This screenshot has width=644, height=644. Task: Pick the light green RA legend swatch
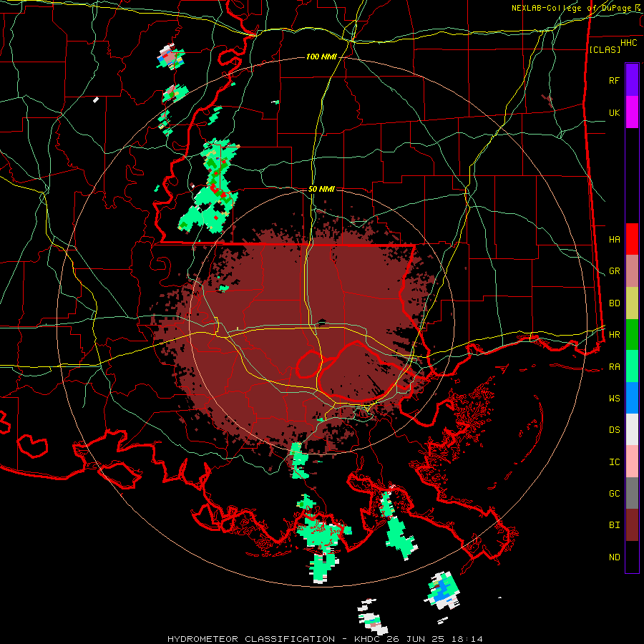(632, 366)
